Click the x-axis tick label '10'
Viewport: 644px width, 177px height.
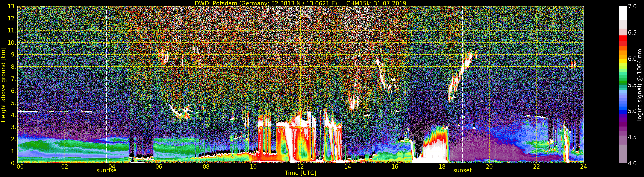pos(253,167)
